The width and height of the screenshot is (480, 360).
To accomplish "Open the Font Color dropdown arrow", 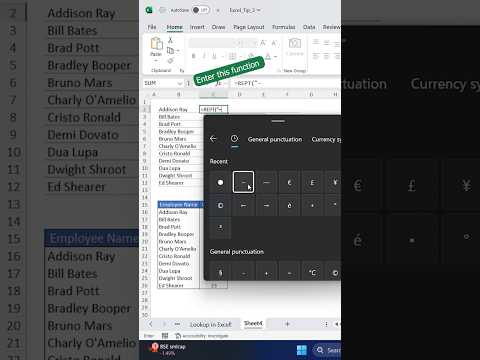I will tap(276, 57).
